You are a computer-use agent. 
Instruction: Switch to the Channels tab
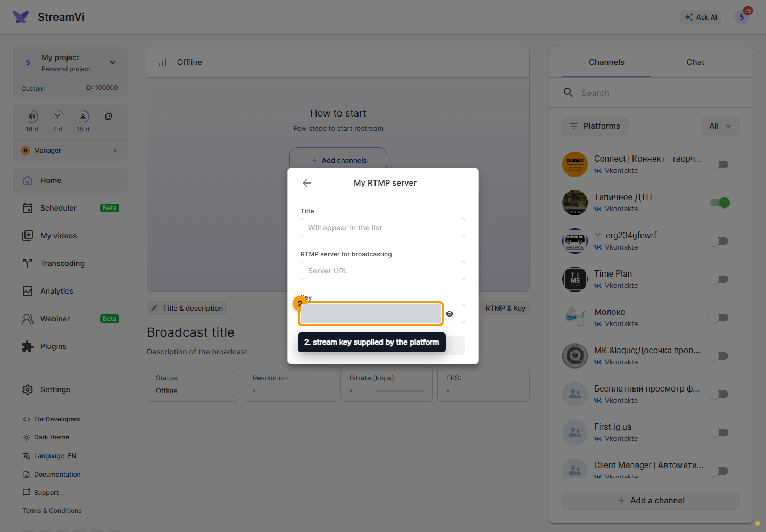coord(606,62)
